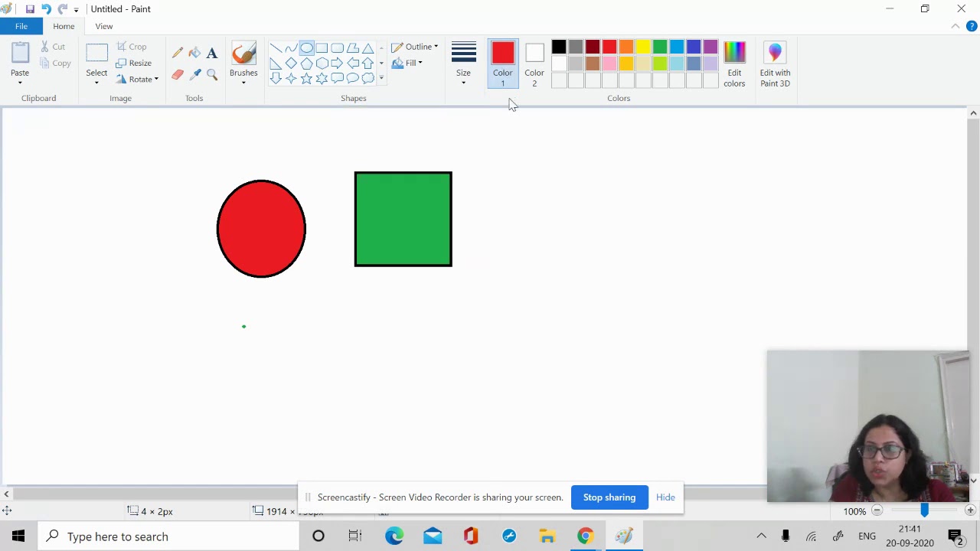Open the File menu
The width and height of the screenshot is (980, 551).
[x=21, y=26]
